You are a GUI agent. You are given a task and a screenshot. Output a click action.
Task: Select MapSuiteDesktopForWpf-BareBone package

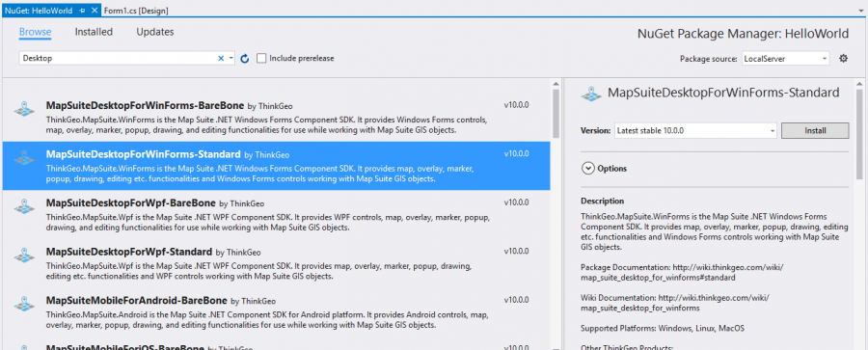276,214
